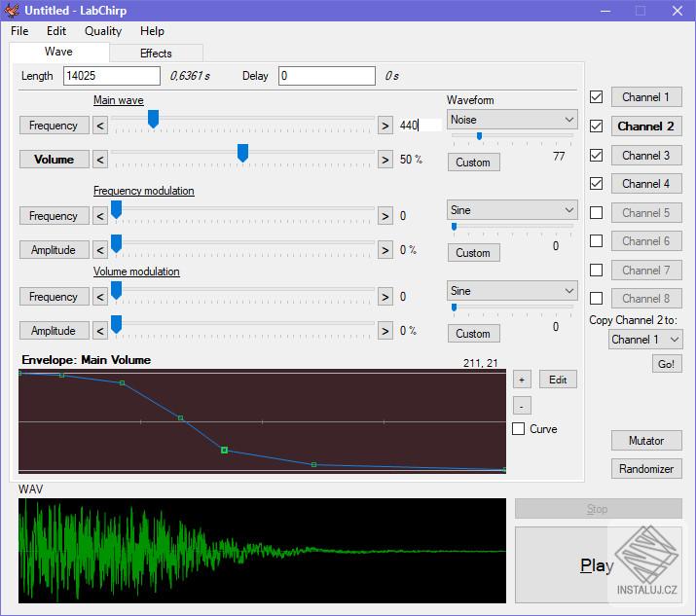The width and height of the screenshot is (696, 616).
Task: Click right arrow of volume modulation Amplitude
Action: pos(385,331)
